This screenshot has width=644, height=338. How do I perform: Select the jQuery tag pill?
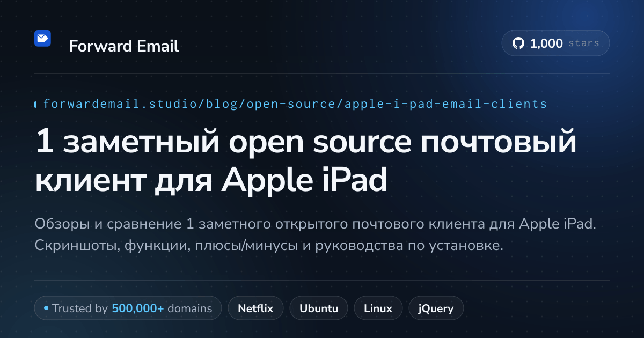(436, 308)
